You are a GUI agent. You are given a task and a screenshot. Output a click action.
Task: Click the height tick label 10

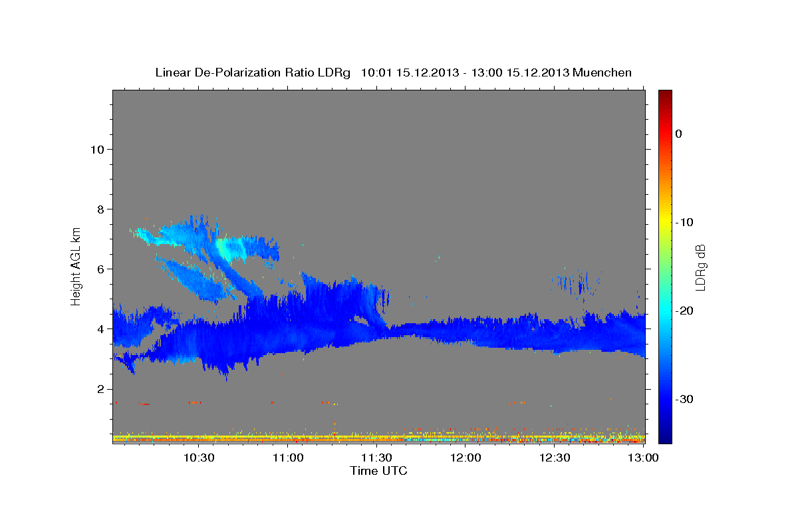[x=96, y=149]
